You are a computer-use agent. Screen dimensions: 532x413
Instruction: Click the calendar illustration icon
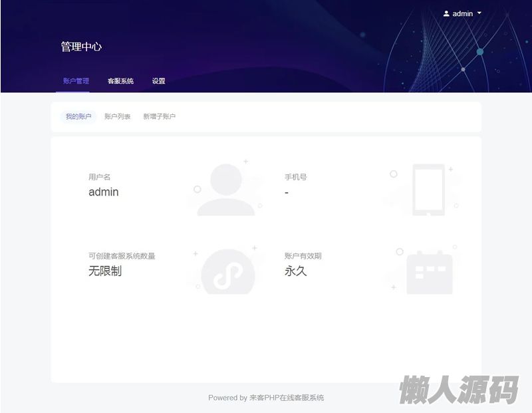pos(430,273)
